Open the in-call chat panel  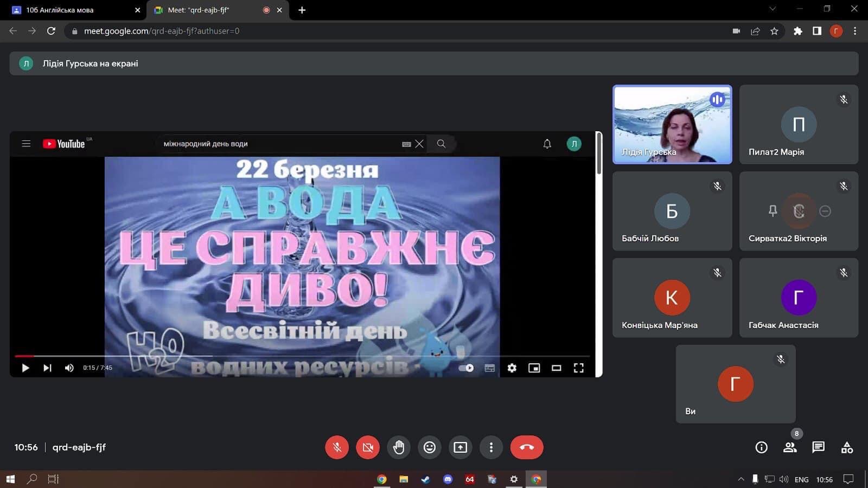pos(818,447)
